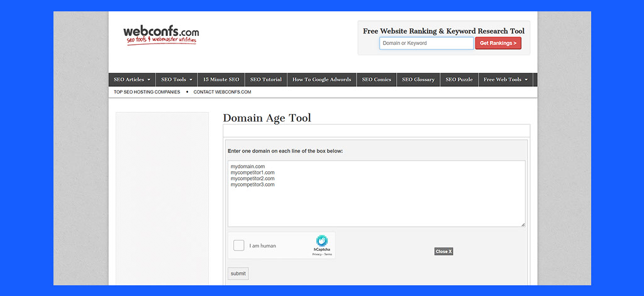Open the Contact Webconfs.com link
The width and height of the screenshot is (644, 296).
coord(222,92)
